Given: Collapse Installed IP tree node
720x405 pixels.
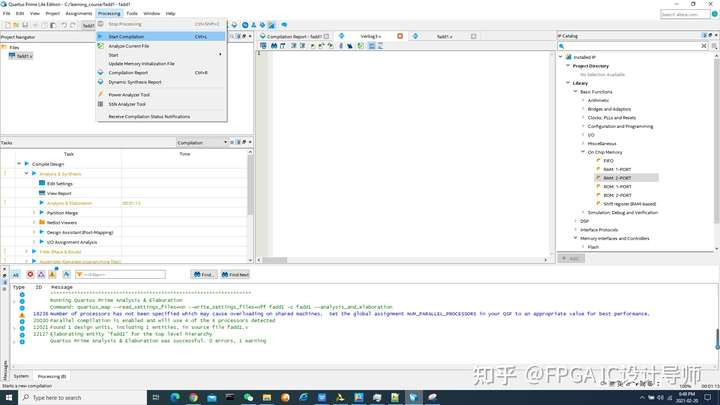Looking at the screenshot, I should 561,57.
